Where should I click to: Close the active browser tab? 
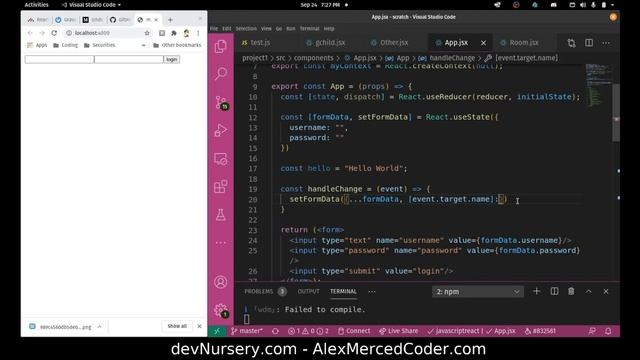(156, 20)
